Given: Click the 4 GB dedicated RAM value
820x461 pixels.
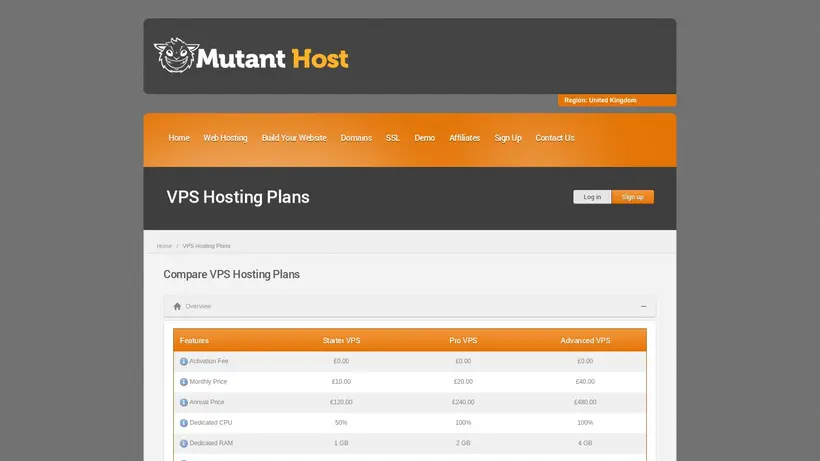Looking at the screenshot, I should click(585, 443).
